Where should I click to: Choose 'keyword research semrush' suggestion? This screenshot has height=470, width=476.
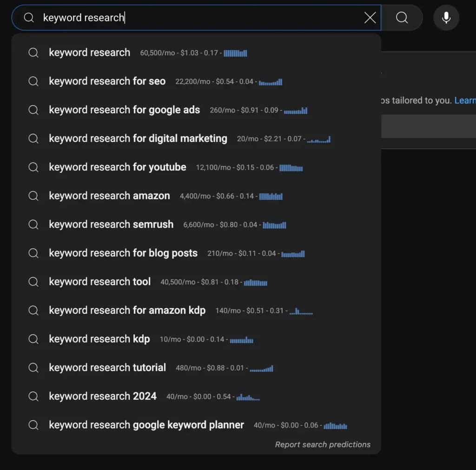click(111, 225)
